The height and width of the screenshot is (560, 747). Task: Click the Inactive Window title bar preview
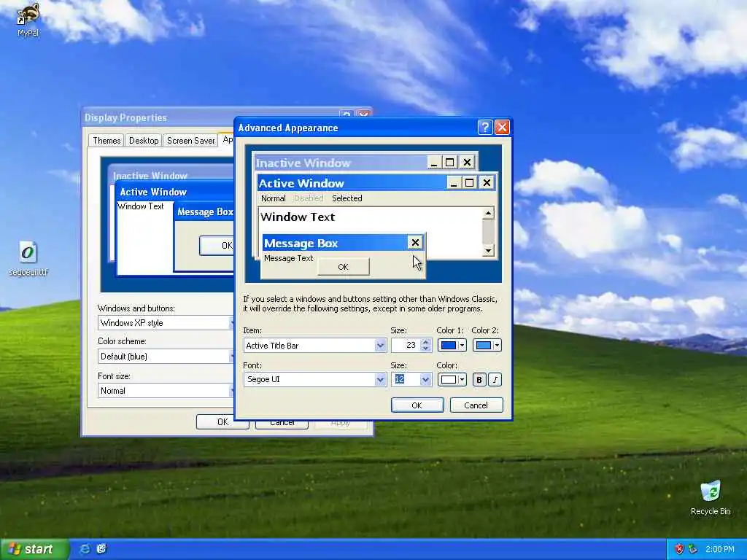[x=340, y=163]
